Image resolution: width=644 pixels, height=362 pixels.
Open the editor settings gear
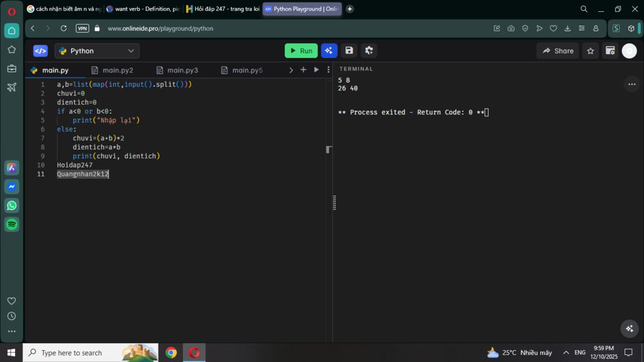click(x=369, y=51)
